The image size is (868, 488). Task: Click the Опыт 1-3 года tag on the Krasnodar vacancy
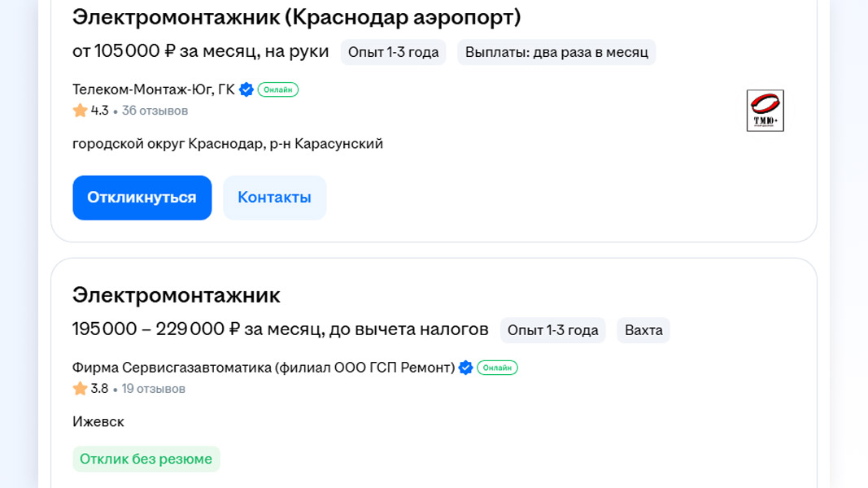(393, 52)
